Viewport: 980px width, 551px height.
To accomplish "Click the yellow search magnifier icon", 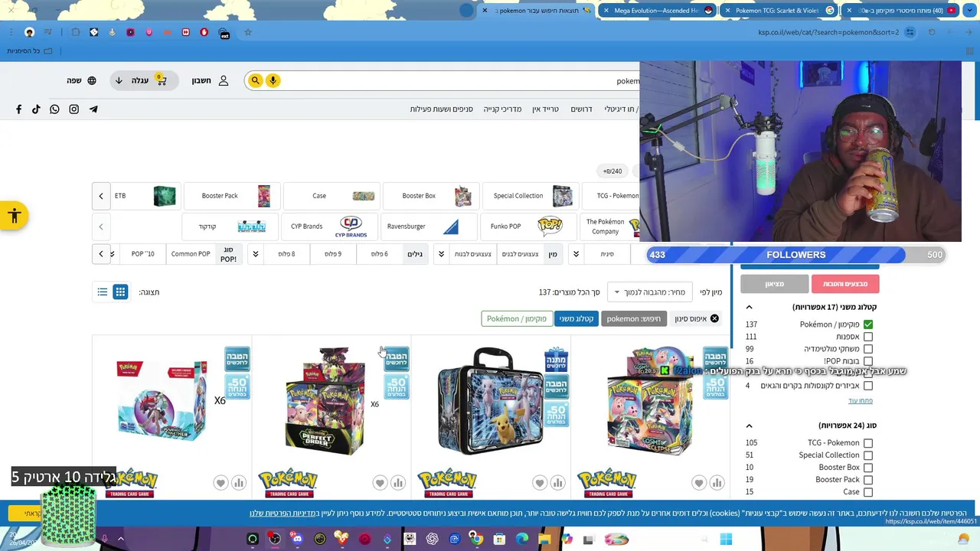I will [x=256, y=80].
